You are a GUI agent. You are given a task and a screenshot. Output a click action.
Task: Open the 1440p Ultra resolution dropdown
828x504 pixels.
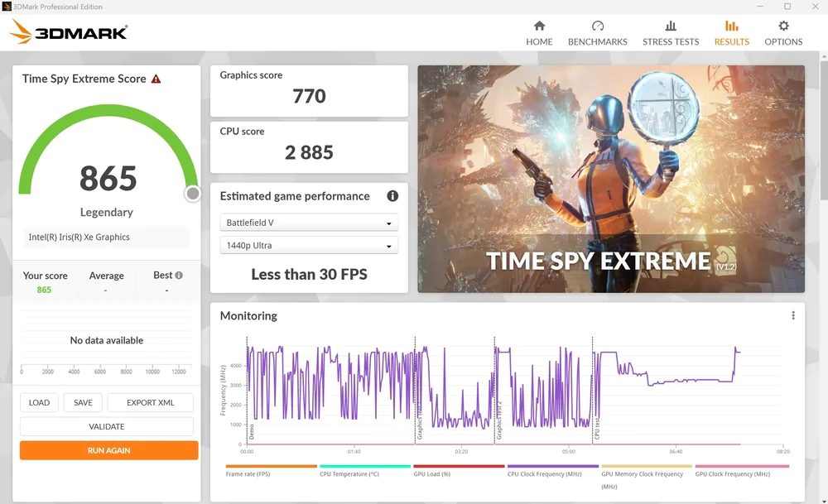tap(309, 246)
